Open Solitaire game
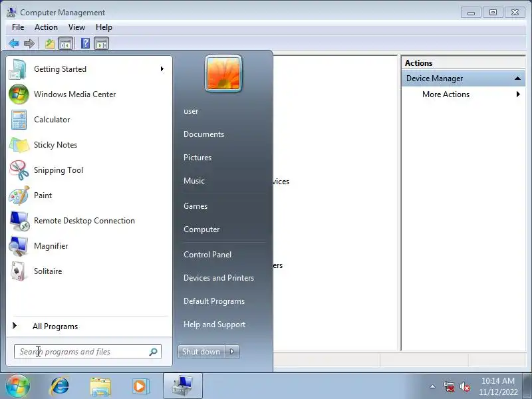532x399 pixels. (x=89, y=271)
